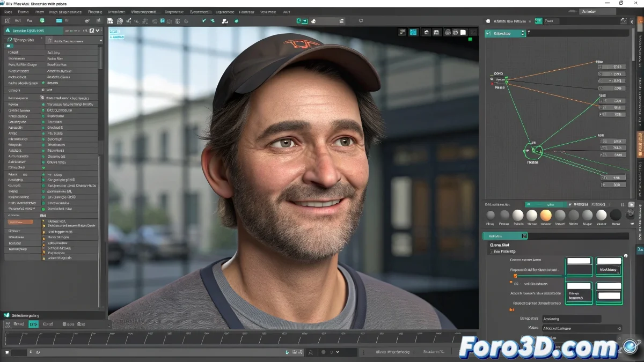Select the orange-highlighted row in the left list
644x362 pixels.
coord(21,222)
